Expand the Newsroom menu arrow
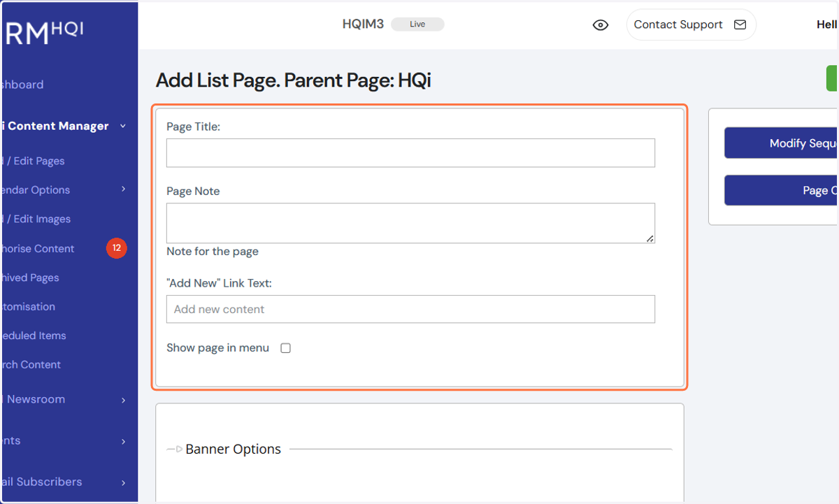The image size is (839, 504). click(123, 400)
